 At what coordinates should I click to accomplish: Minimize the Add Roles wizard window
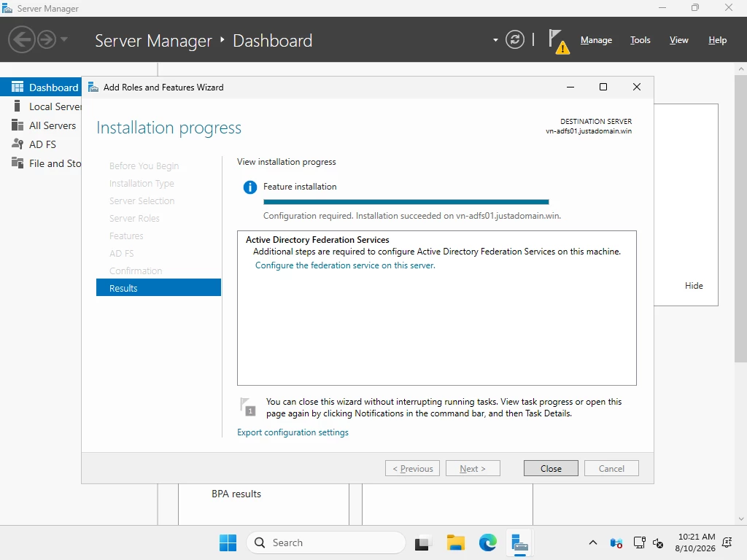(x=570, y=87)
